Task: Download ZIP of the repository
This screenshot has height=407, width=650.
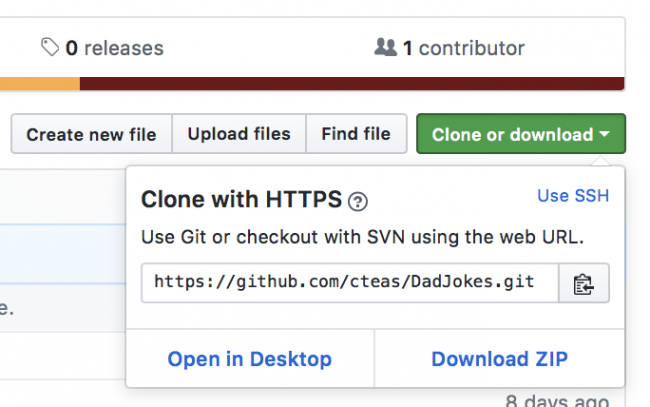Action: (500, 359)
